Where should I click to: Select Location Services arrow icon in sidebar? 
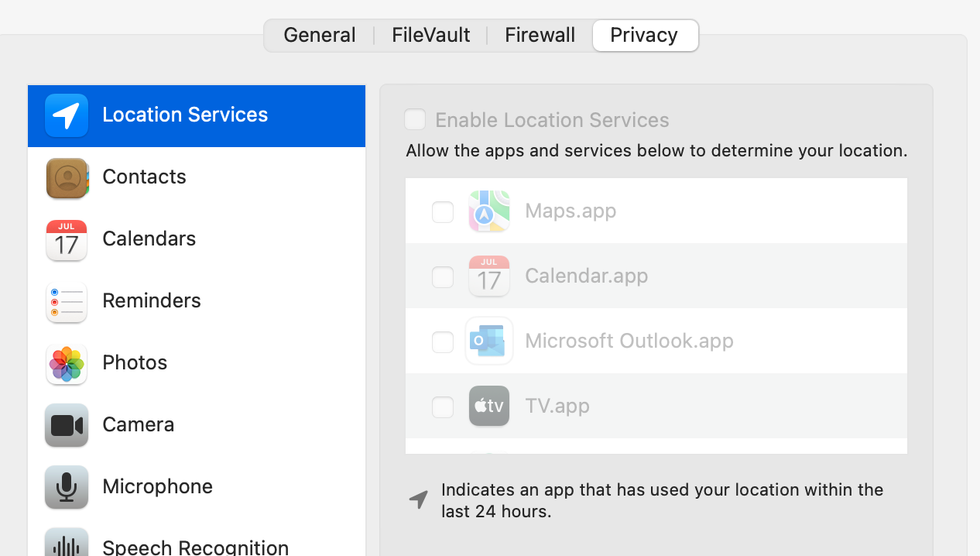point(67,115)
